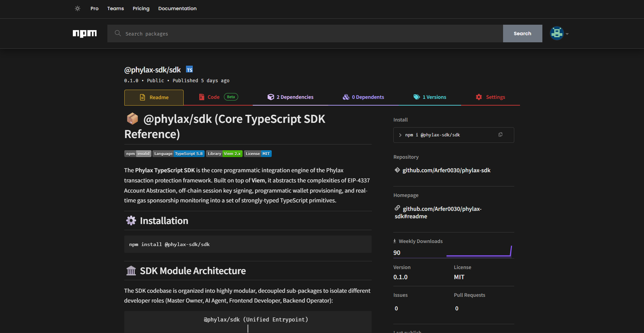Open the 2 Dependencies tab
The image size is (644, 333).
click(x=290, y=97)
